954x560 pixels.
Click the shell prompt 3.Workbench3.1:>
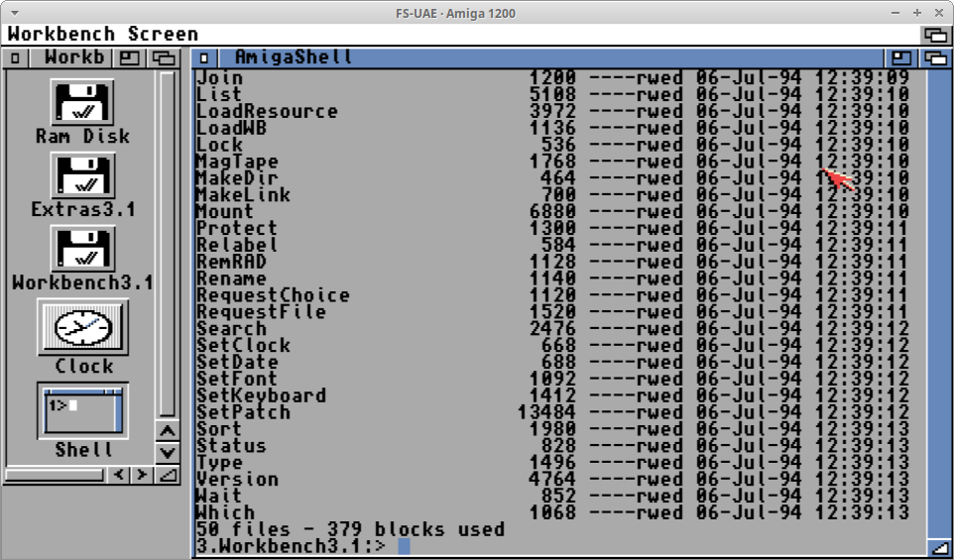coord(291,545)
